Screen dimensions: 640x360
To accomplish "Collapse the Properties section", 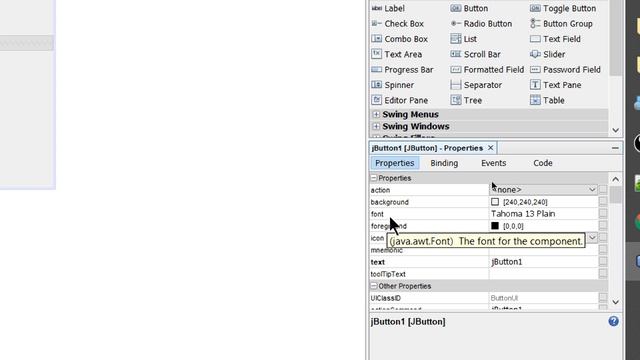I will point(374,178).
